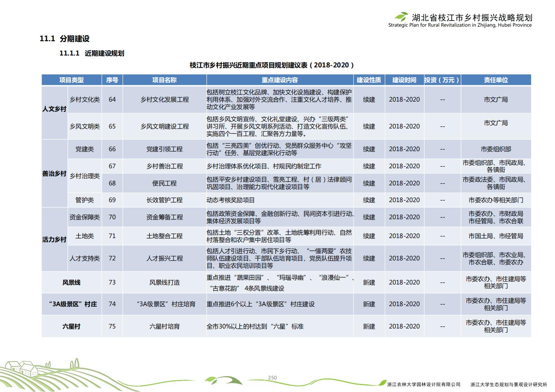Click the green leaf logo in header
The width and height of the screenshot is (555, 392).
[401, 16]
